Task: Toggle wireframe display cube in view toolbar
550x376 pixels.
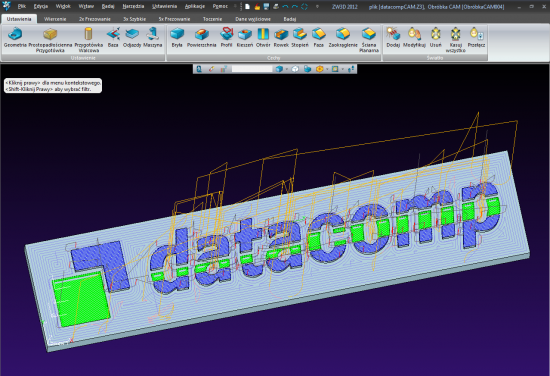Action: 295,69
